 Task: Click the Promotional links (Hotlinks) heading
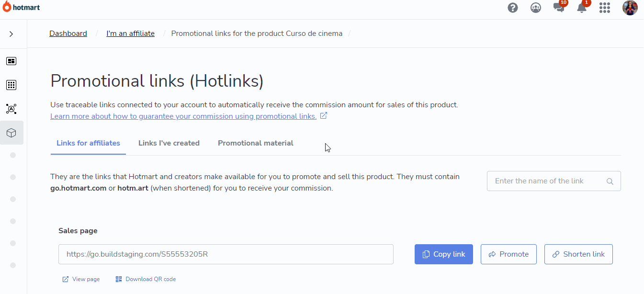tap(157, 81)
